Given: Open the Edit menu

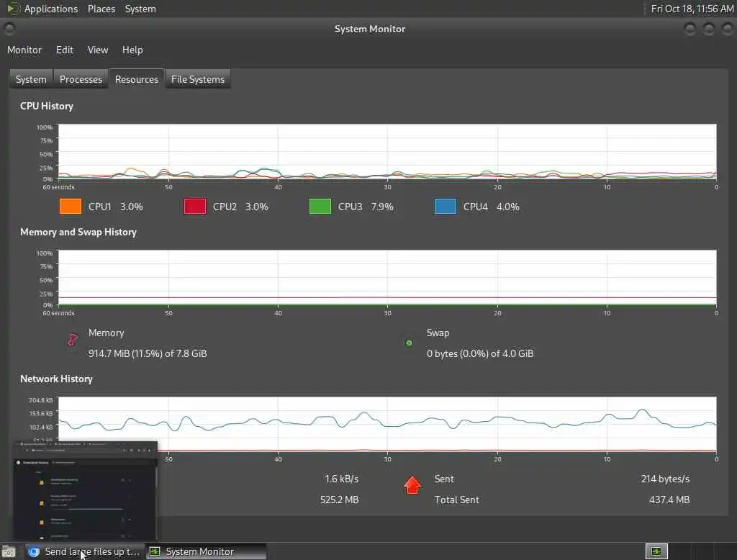Looking at the screenshot, I should tap(64, 50).
